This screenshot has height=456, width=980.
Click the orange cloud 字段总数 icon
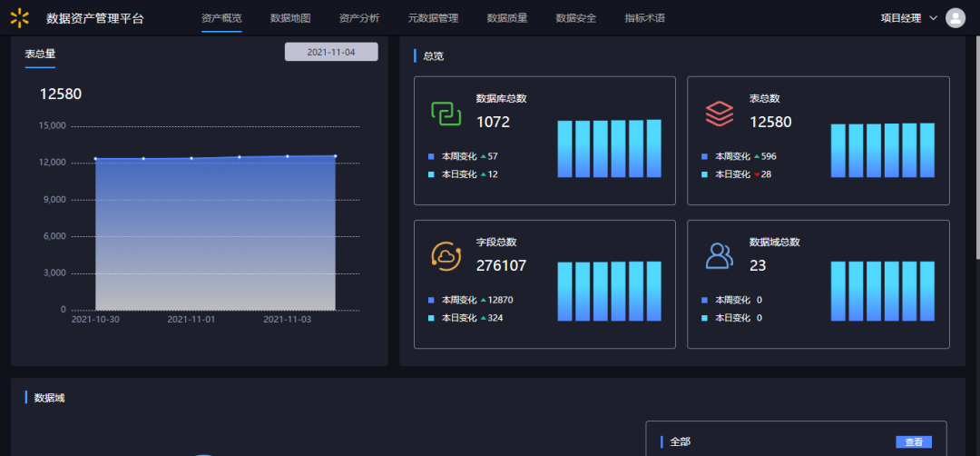[446, 256]
